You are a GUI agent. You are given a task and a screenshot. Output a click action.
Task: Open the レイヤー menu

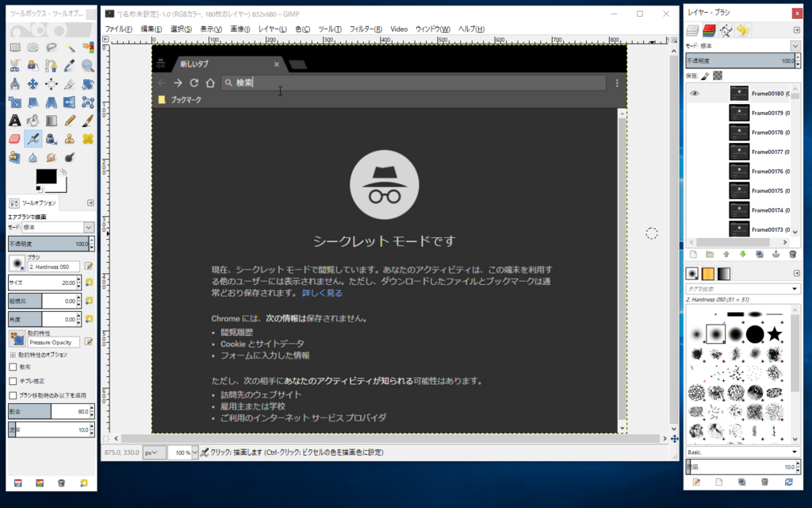[273, 29]
